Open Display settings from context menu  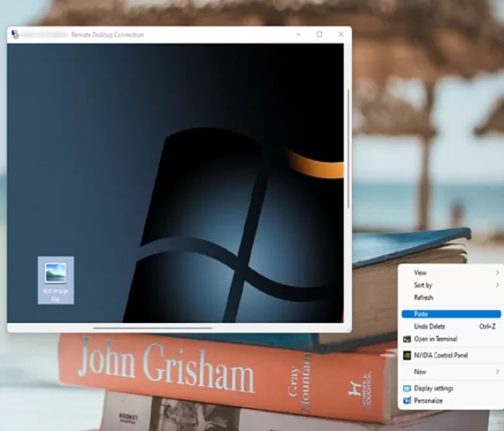coord(451,388)
